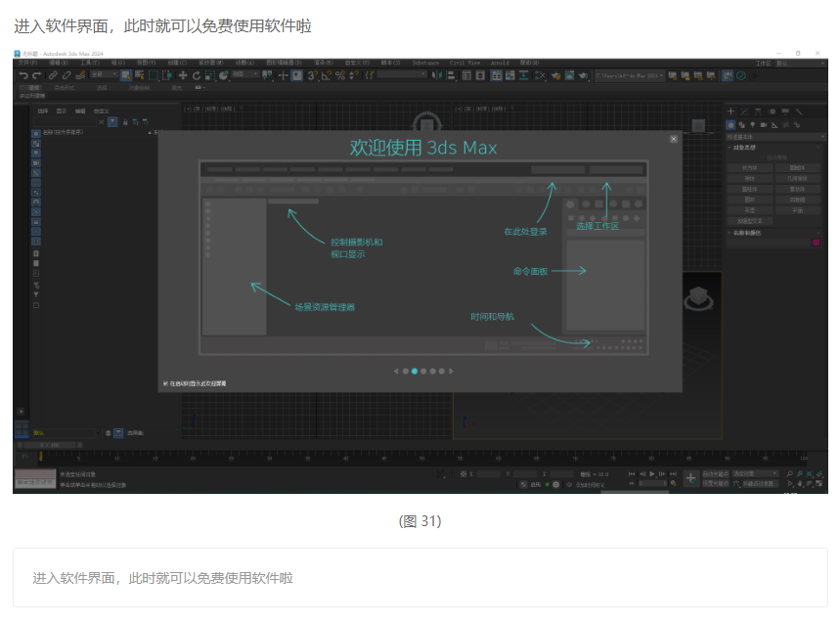The image size is (840, 622).
Task: Select the Cameras category icon
Action: [x=764, y=125]
